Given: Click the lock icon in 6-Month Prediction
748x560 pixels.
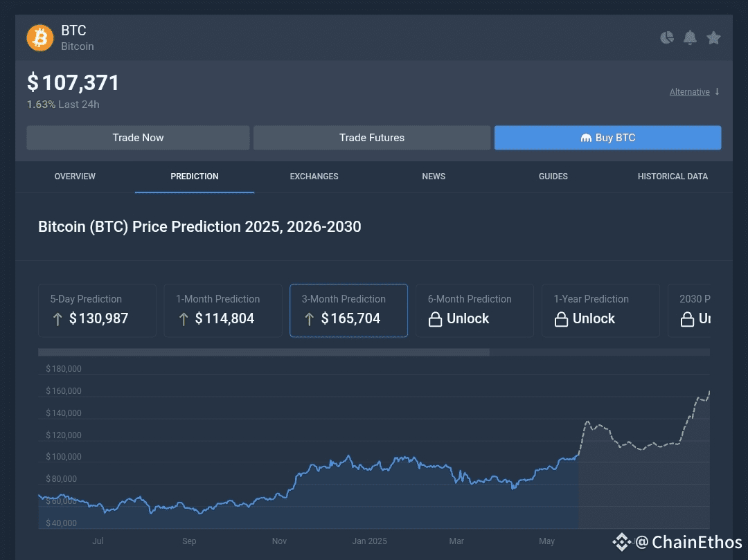Looking at the screenshot, I should [x=435, y=319].
